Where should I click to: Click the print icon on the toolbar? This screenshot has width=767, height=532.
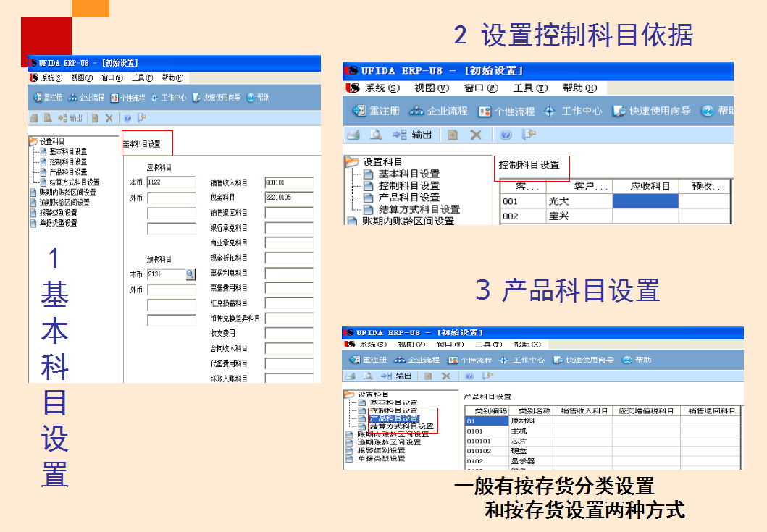pyautogui.click(x=33, y=117)
